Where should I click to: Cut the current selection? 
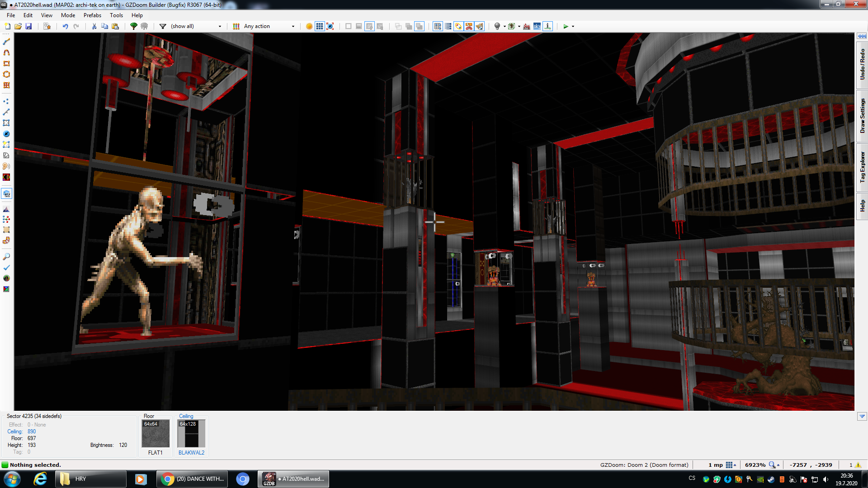[x=94, y=26]
